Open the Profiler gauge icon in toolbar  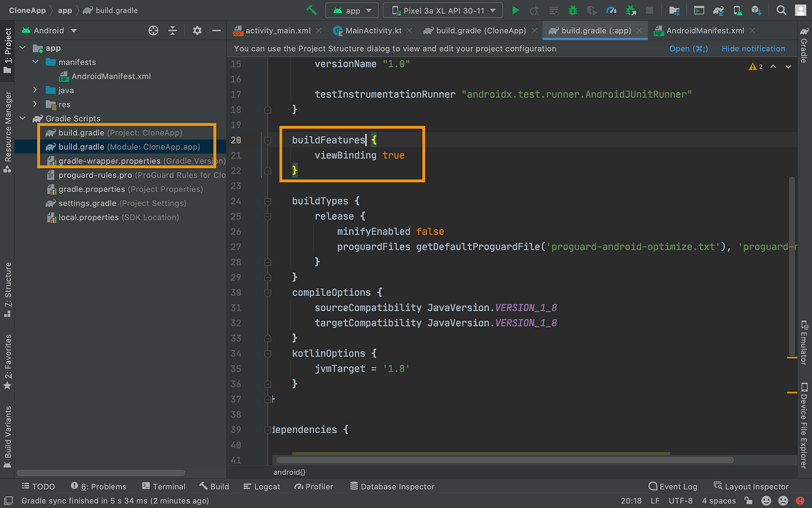(611, 10)
